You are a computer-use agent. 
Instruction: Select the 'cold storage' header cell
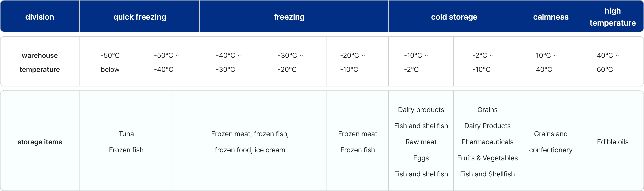[454, 17]
